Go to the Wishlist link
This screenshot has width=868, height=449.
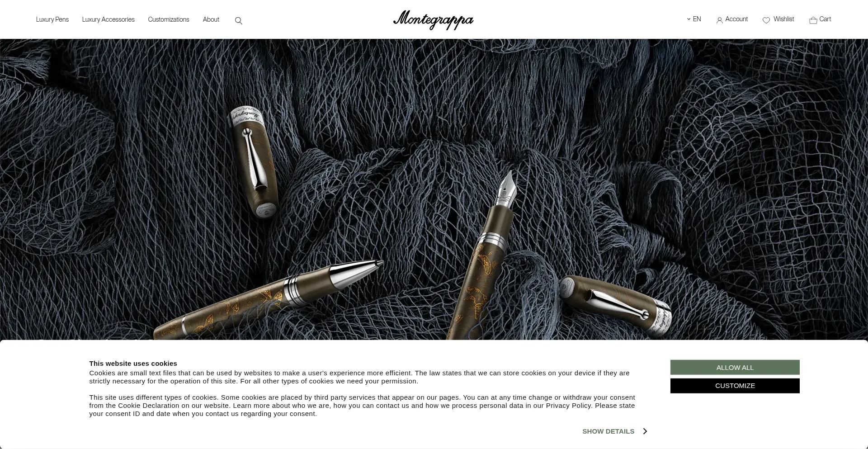tap(784, 19)
